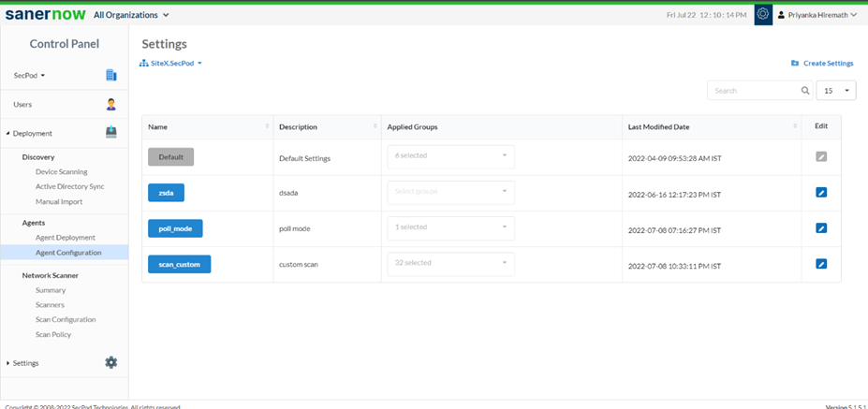The height and width of the screenshot is (409, 868).
Task: Click the 'Discovery' section heading
Action: coord(38,157)
